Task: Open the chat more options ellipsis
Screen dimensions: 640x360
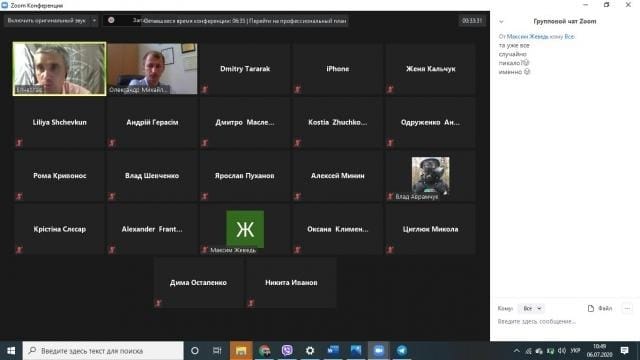Action: (627, 308)
